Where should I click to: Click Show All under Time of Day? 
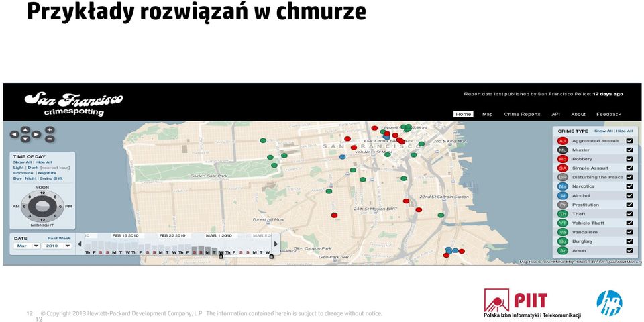(x=22, y=162)
